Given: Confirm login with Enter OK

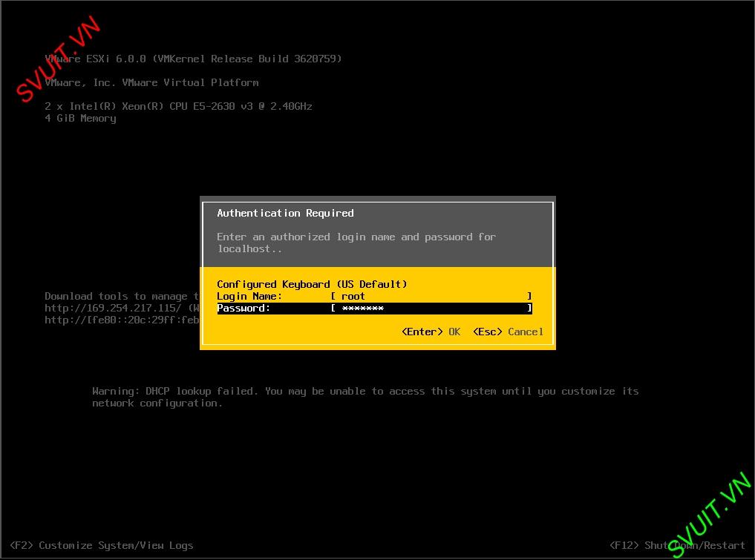Looking at the screenshot, I should [x=431, y=332].
